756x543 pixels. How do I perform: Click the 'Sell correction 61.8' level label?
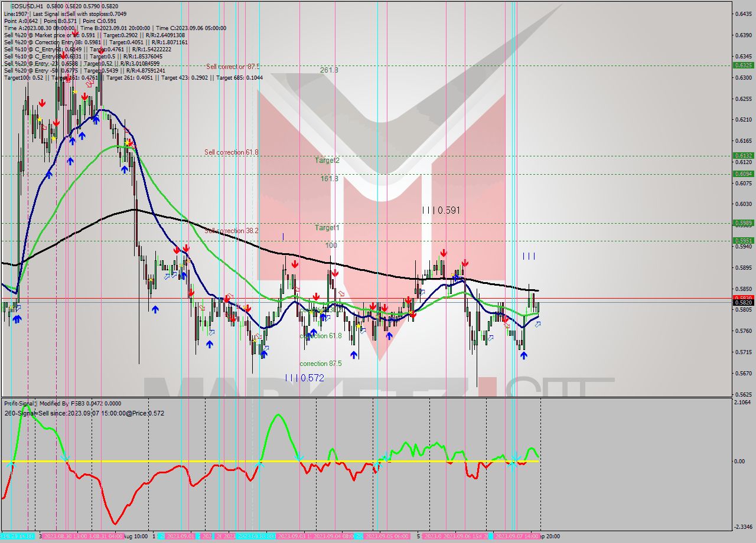tap(232, 152)
